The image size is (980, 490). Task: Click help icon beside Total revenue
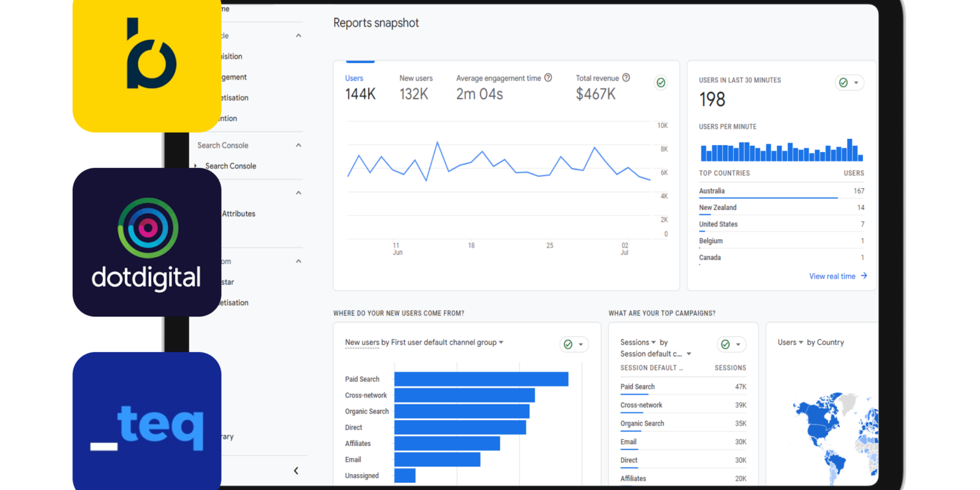pos(626,78)
